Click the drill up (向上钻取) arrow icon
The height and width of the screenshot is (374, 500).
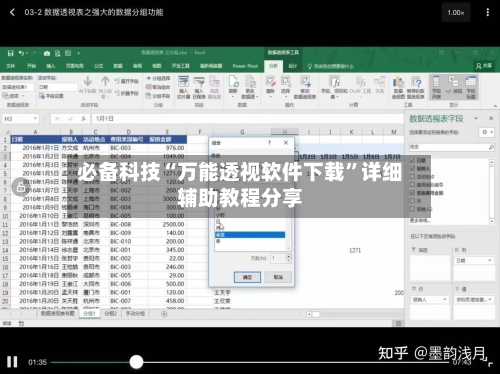105,81
